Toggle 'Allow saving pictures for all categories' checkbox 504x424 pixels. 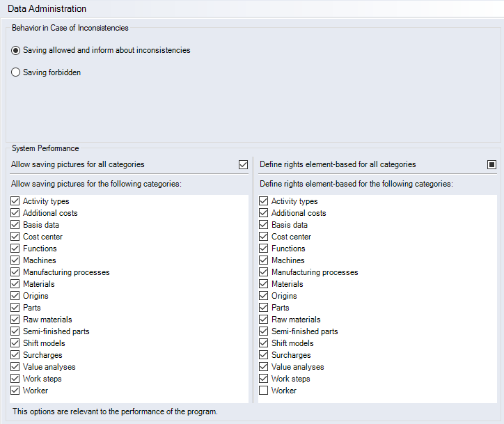[243, 165]
